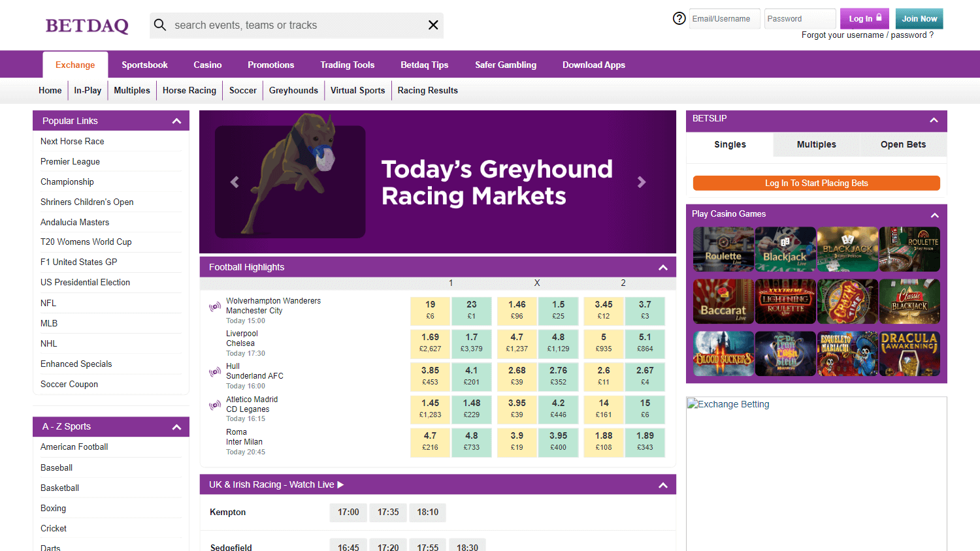Collapse the Football Highlights section
This screenshot has height=551, width=980.
click(663, 268)
